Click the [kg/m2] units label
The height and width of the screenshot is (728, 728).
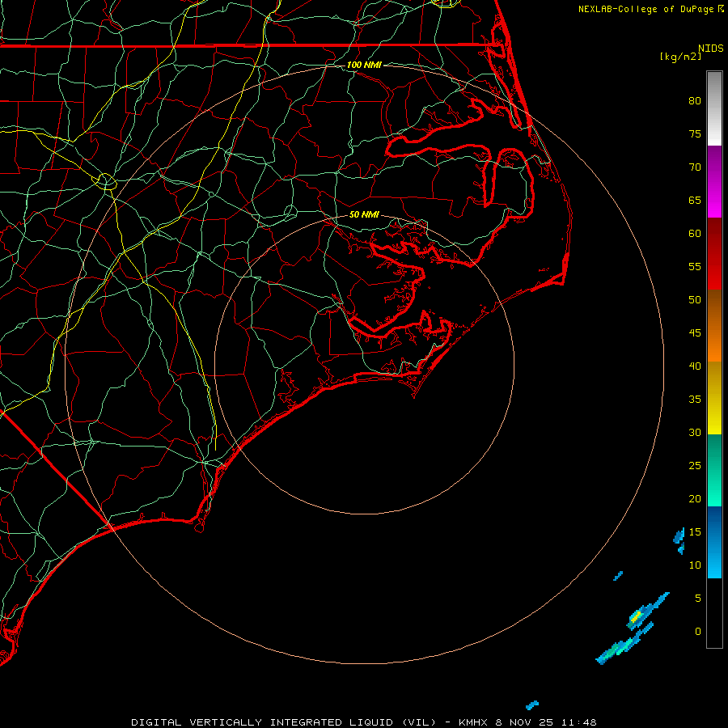pyautogui.click(x=680, y=57)
